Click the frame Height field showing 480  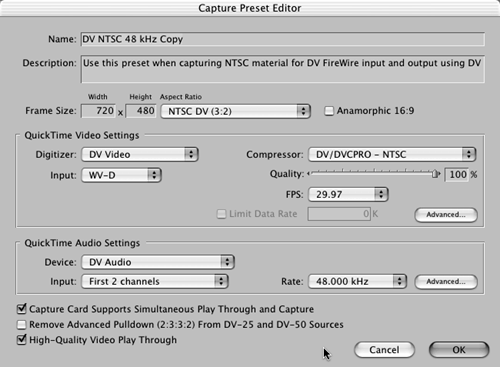[x=141, y=111]
